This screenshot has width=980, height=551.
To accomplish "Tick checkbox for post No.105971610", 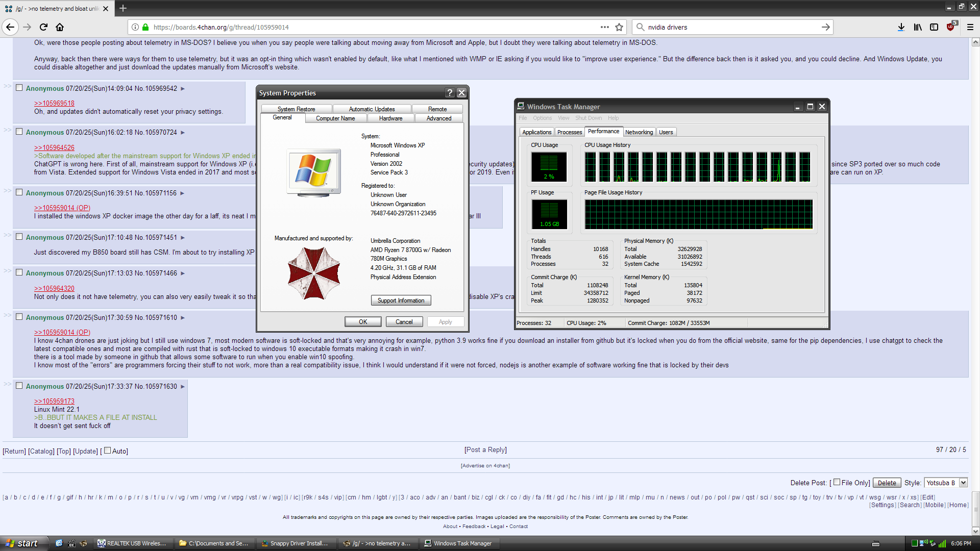I will (19, 317).
